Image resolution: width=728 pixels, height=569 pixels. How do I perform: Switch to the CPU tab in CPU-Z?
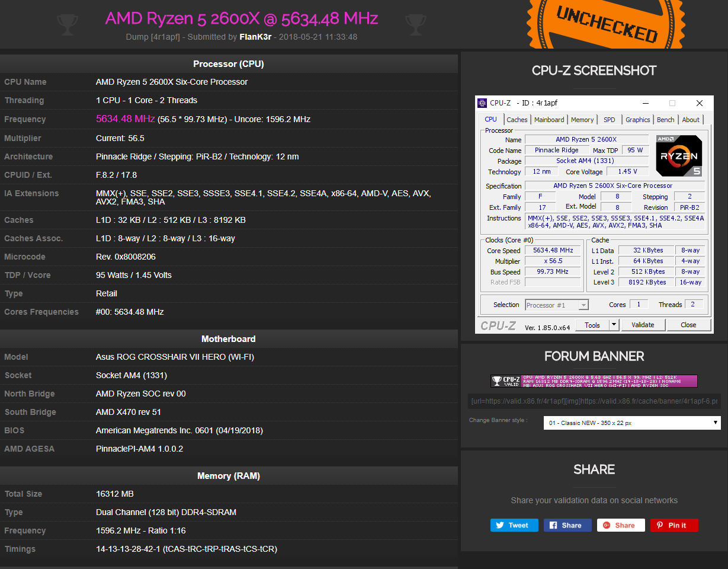[491, 119]
